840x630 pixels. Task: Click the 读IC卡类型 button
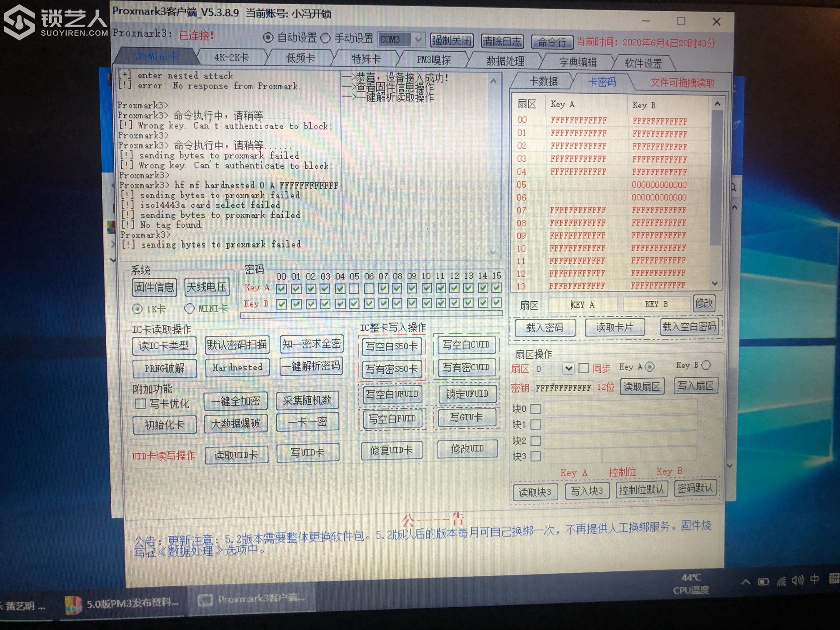(164, 346)
